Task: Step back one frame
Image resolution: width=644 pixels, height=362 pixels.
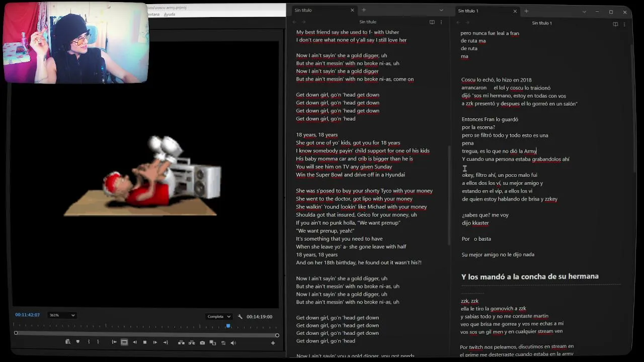Action: coord(134,342)
